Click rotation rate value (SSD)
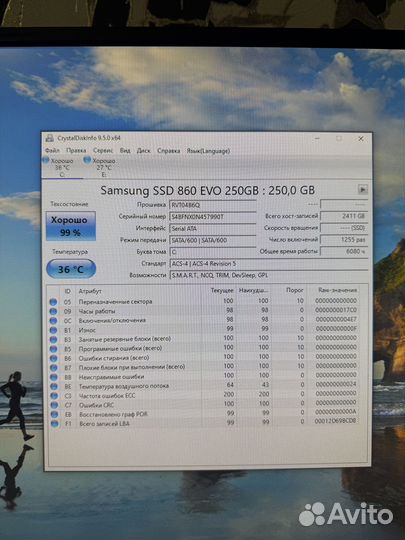The width and height of the screenshot is (405, 540). (x=344, y=228)
